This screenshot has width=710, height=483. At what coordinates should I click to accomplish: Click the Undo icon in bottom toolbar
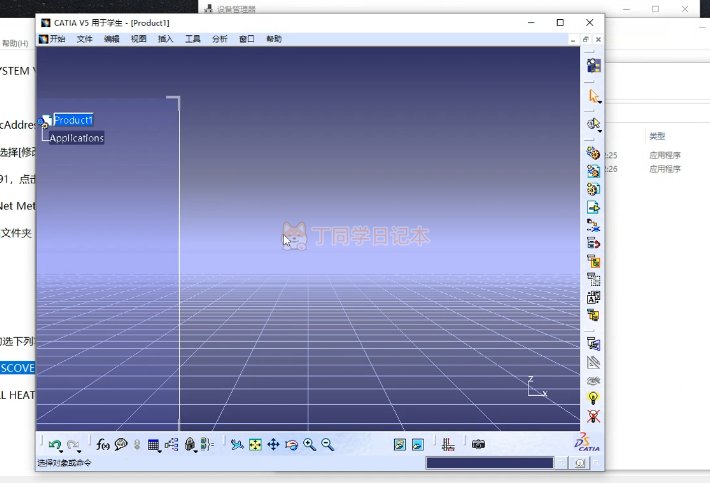point(54,445)
